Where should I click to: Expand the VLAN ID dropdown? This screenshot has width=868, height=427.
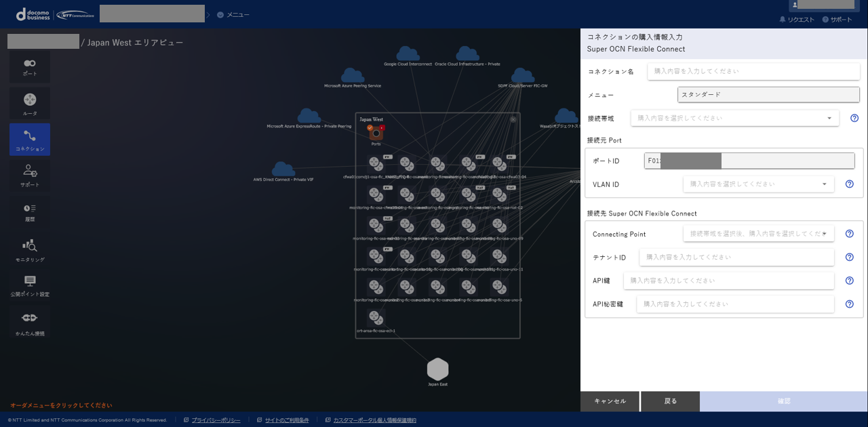pyautogui.click(x=758, y=184)
